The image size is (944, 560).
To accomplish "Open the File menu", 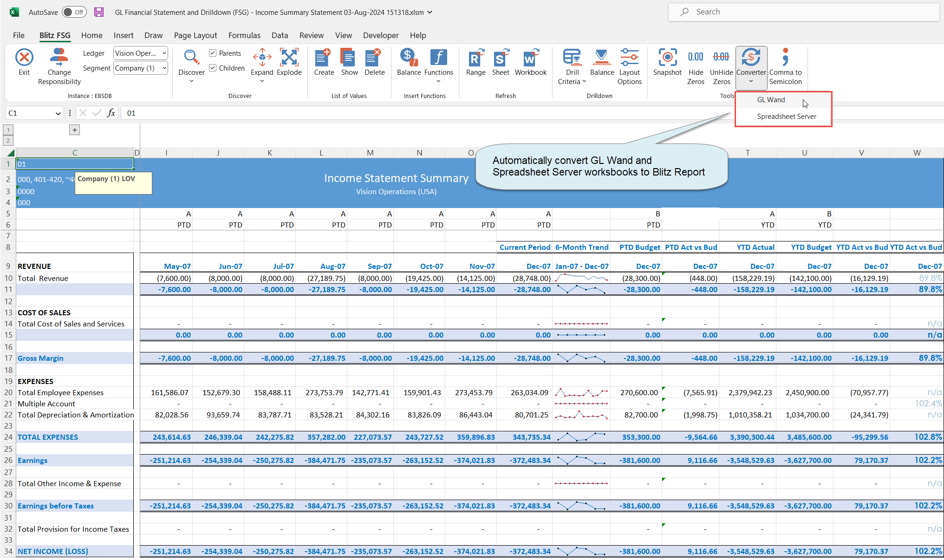I will pyautogui.click(x=19, y=35).
